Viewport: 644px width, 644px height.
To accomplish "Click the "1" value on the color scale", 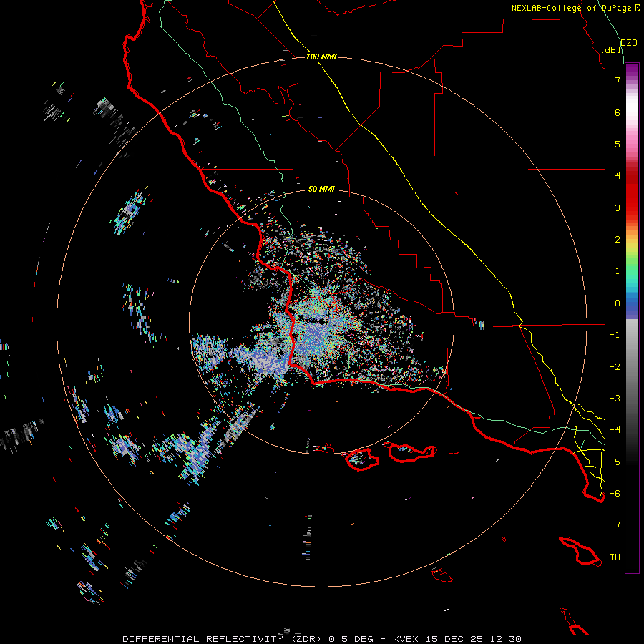I will coord(618,271).
